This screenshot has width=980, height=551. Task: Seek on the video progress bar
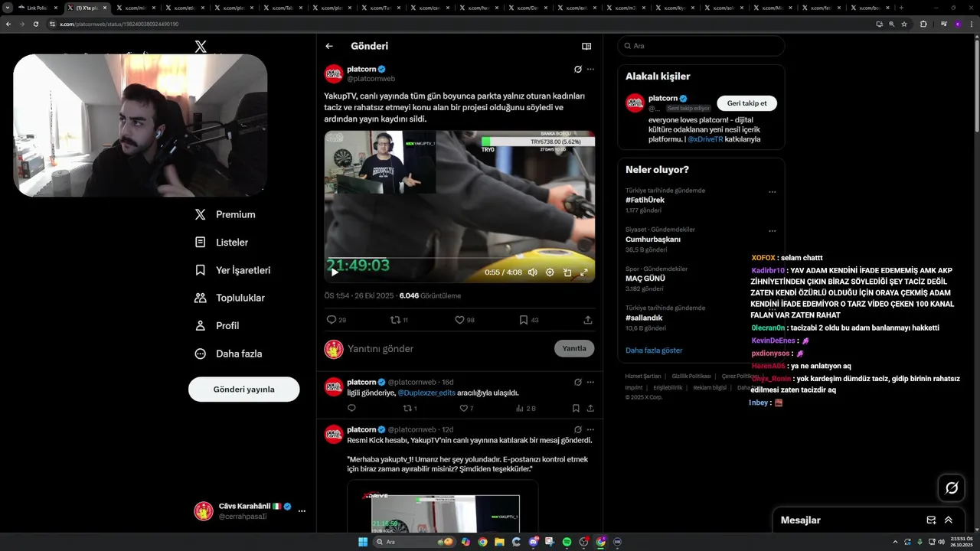pos(459,259)
